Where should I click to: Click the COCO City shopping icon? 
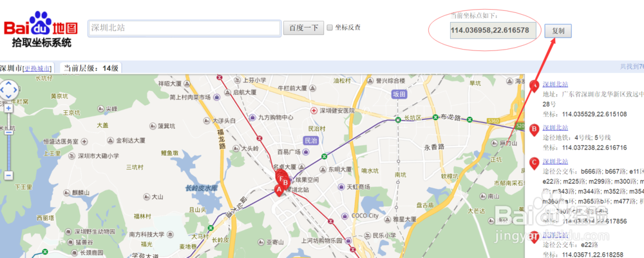click(x=345, y=215)
